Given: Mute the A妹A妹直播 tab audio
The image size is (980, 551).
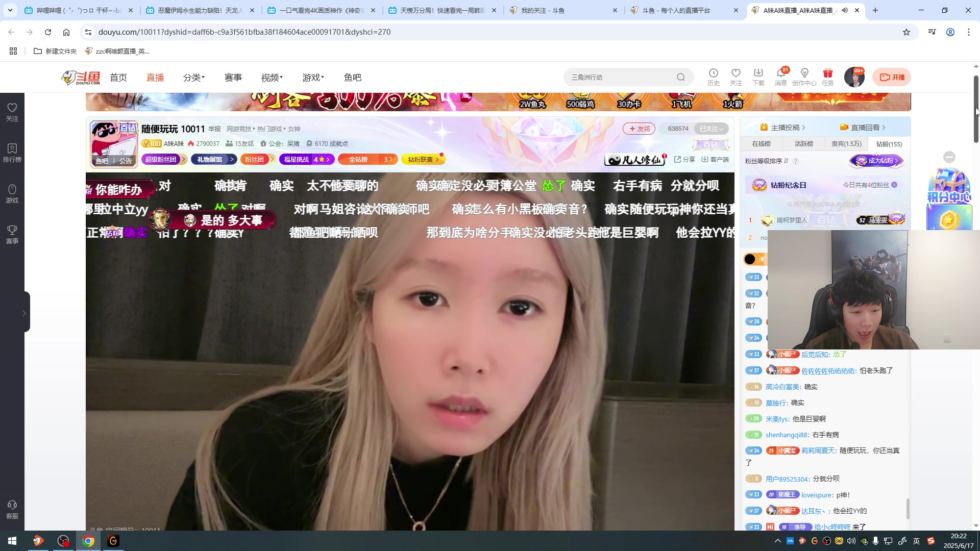Looking at the screenshot, I should tap(845, 10).
